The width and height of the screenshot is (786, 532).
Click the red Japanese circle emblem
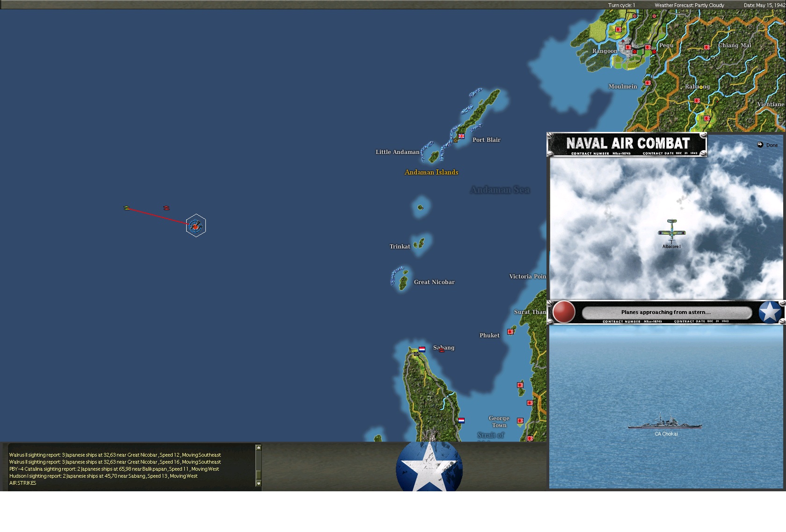(564, 312)
